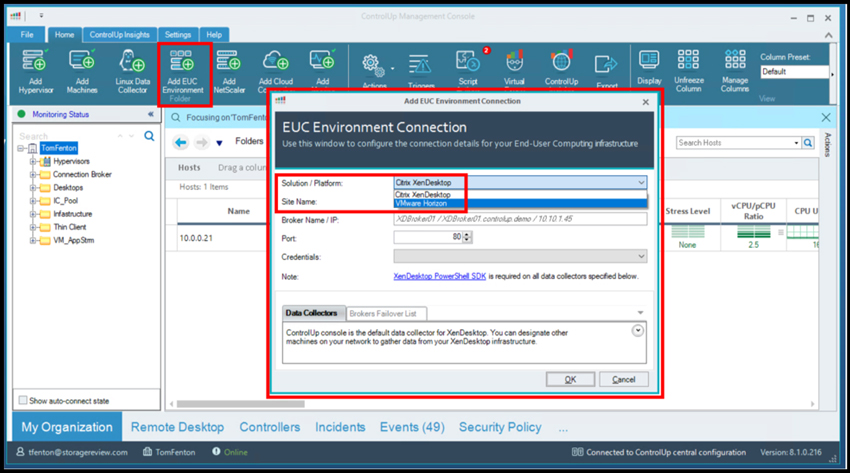Open the Incidents bottom tab
850x473 pixels.
tap(340, 427)
